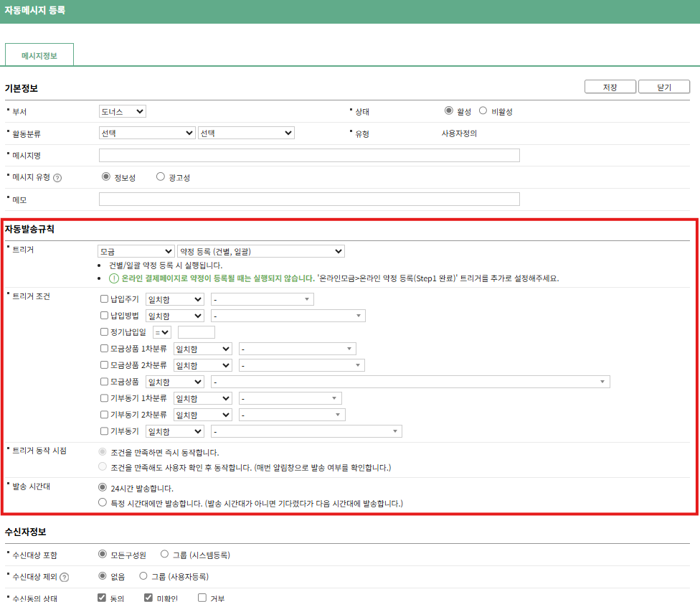The height and width of the screenshot is (602, 700).
Task: Check the 모금상품 1차분류 checkbox
Action: pos(104,348)
